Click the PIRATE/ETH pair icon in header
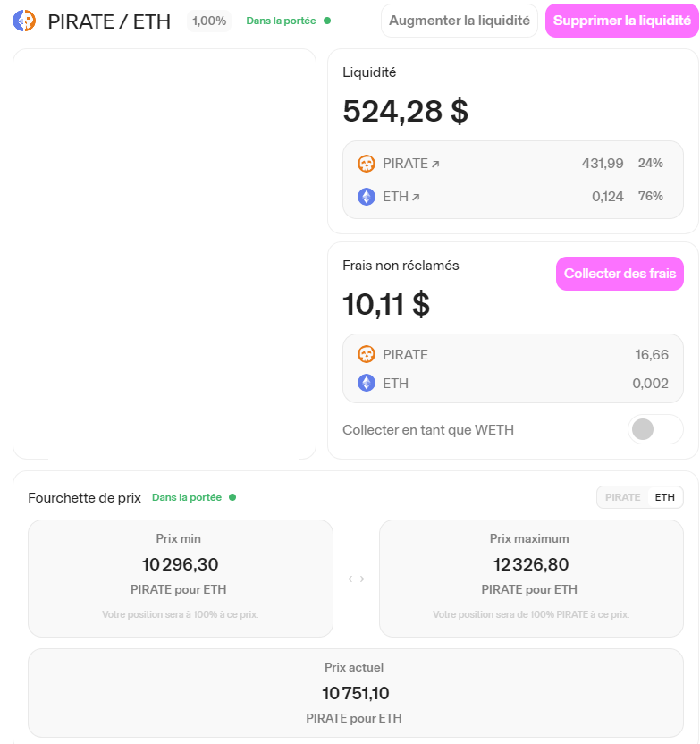This screenshot has width=700, height=744. tap(24, 21)
